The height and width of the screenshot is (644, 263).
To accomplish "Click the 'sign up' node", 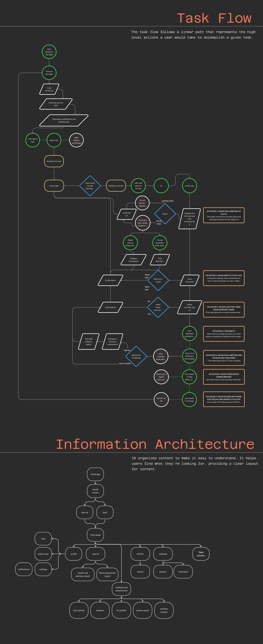I will (x=85, y=513).
